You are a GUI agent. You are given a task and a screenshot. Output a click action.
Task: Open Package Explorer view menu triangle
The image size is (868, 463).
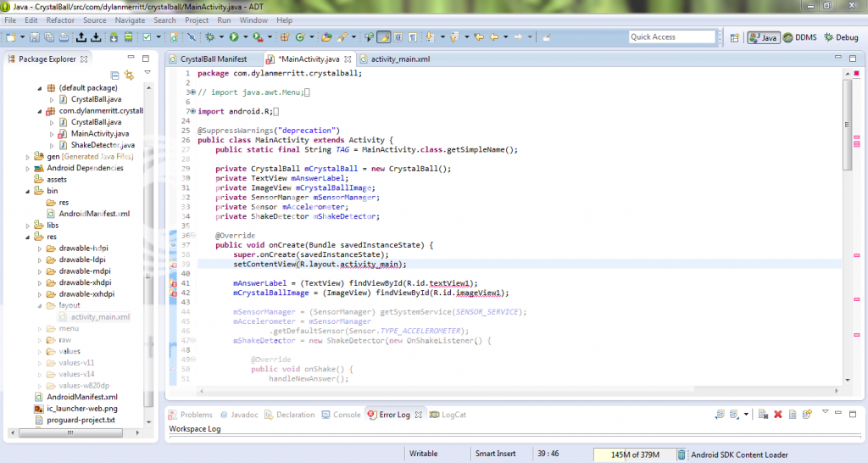pos(147,73)
